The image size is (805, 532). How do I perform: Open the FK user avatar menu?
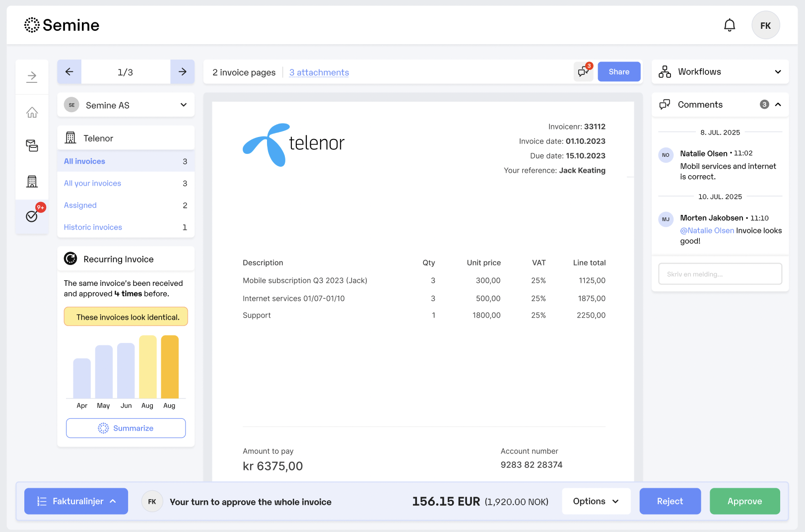[x=765, y=25]
